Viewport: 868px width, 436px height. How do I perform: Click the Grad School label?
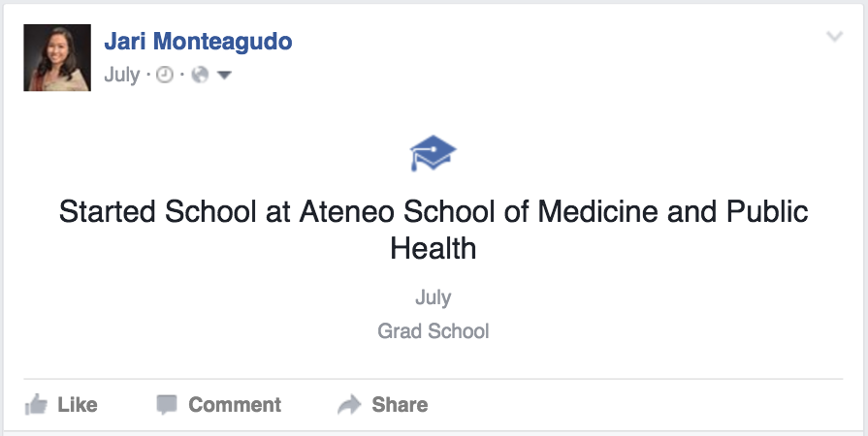tap(434, 331)
